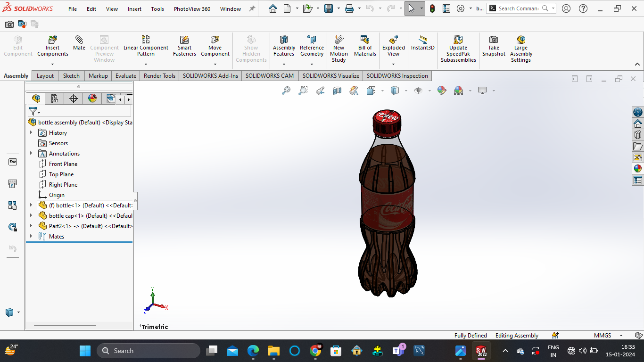Open the Move Component dropdown arrow

(x=215, y=64)
